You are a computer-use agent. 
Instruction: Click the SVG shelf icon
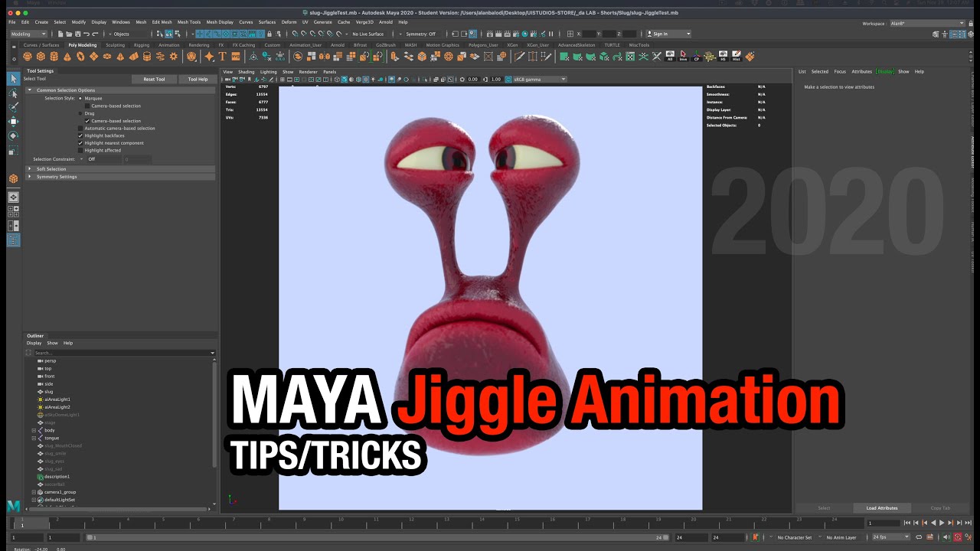236,56
